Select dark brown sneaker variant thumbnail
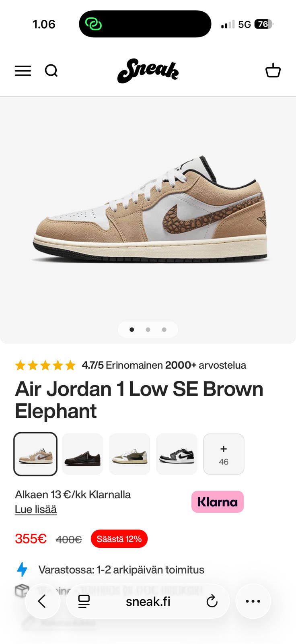Viewport: 296px width, 644px height. pyautogui.click(x=82, y=454)
